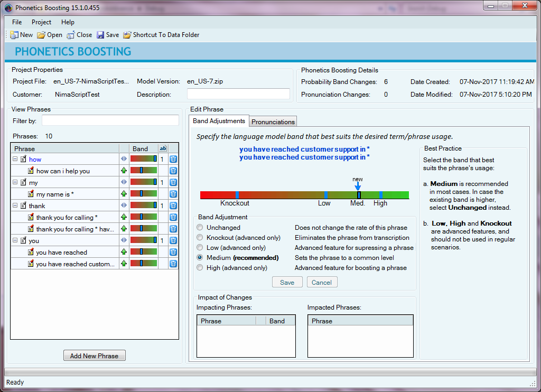The width and height of the screenshot is (541, 392).
Task: Collapse the 'how' phrase group
Action: pyautogui.click(x=15, y=159)
